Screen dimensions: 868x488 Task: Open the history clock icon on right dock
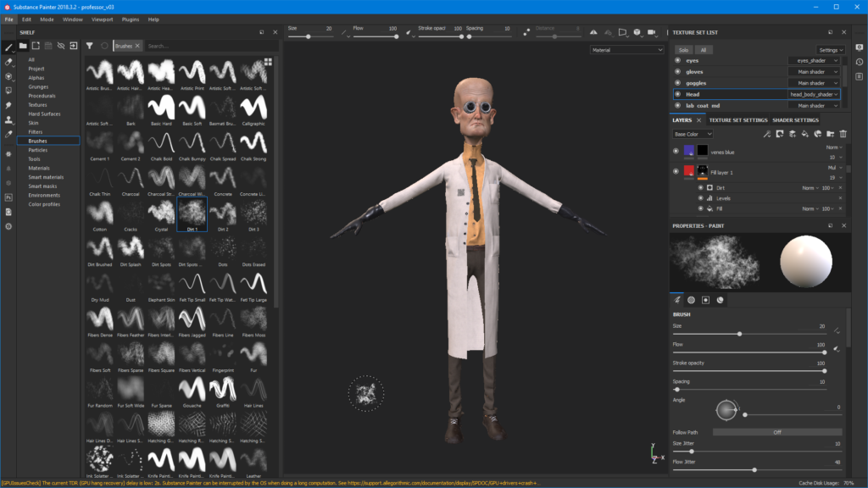tap(860, 62)
